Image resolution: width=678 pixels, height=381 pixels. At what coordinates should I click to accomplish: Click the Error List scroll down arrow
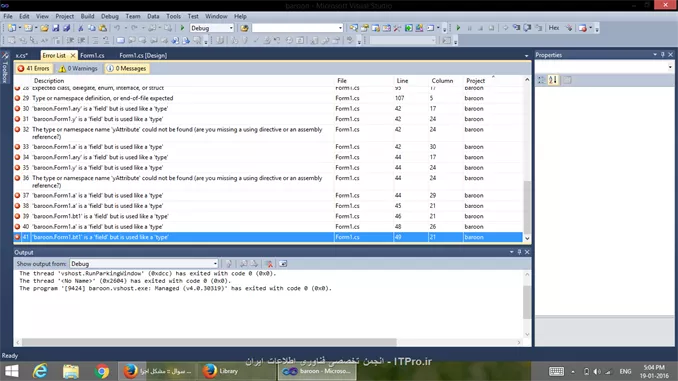(527, 238)
